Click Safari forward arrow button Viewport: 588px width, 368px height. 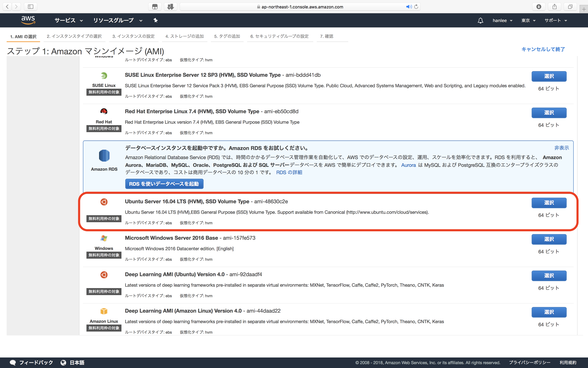click(x=16, y=7)
